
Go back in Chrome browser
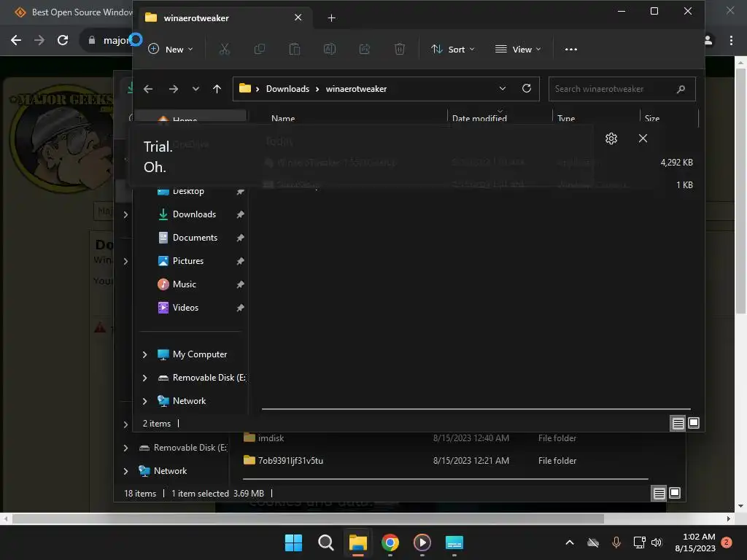(x=16, y=40)
